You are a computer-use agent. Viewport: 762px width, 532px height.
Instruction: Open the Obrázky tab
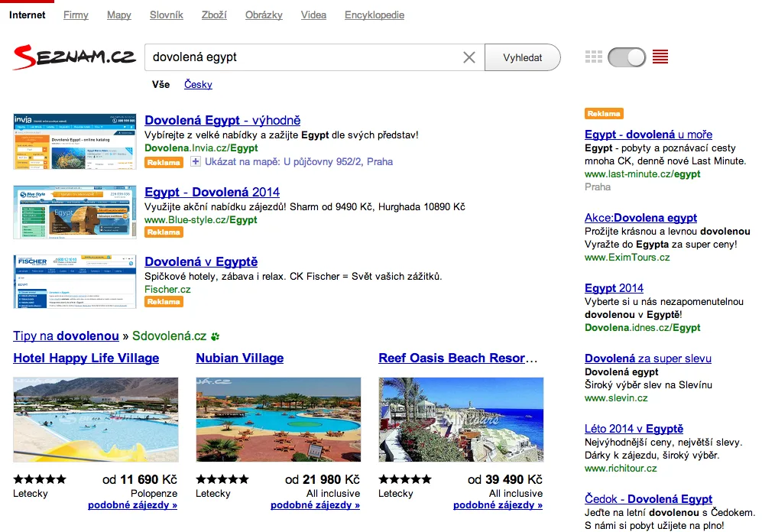point(264,15)
